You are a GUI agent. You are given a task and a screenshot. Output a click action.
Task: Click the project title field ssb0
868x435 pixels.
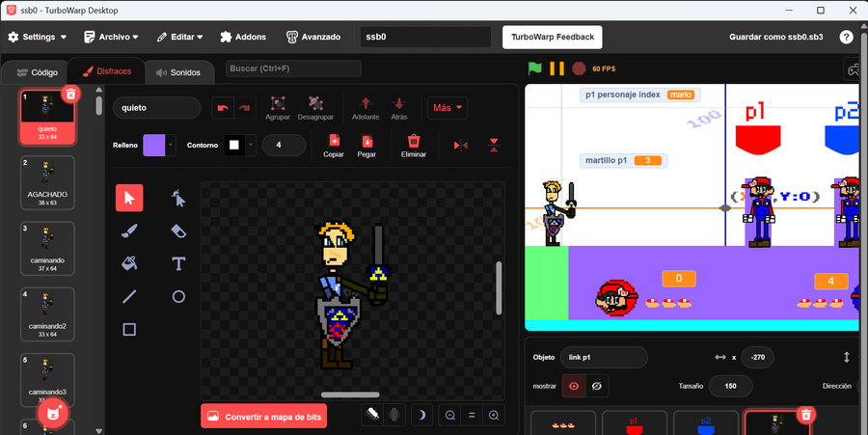(425, 37)
